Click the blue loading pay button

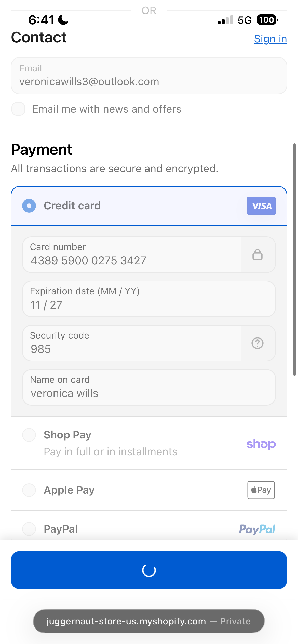(149, 570)
